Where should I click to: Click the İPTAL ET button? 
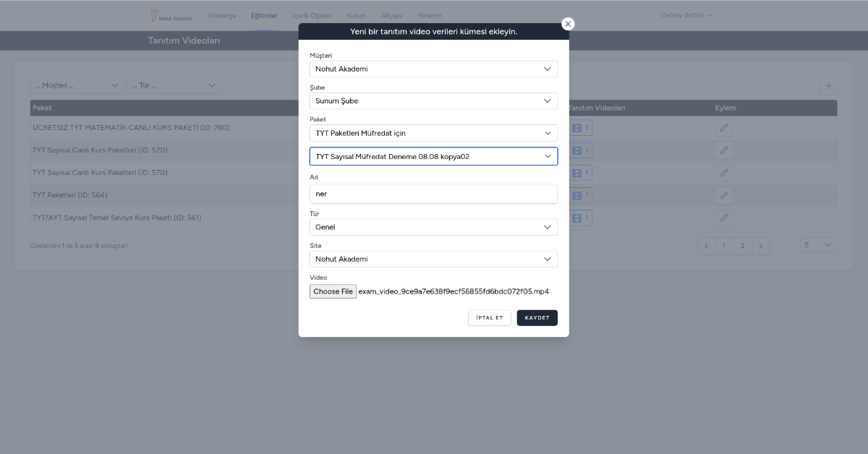click(x=490, y=318)
